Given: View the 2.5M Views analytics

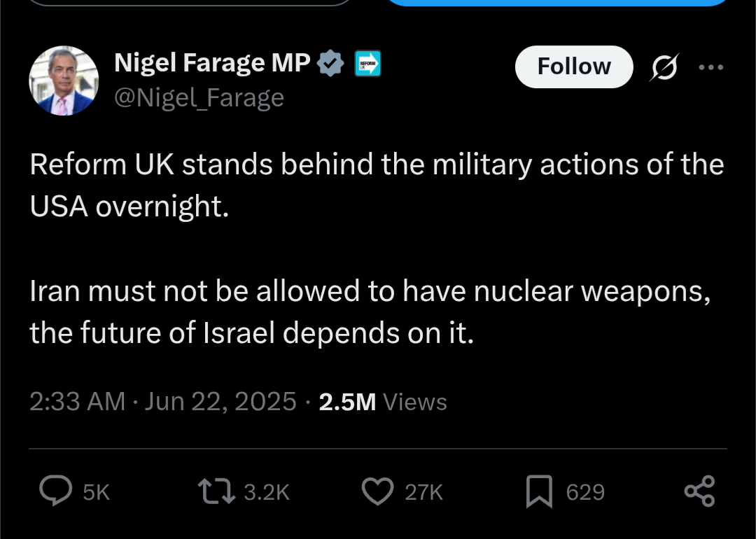Looking at the screenshot, I should (383, 402).
